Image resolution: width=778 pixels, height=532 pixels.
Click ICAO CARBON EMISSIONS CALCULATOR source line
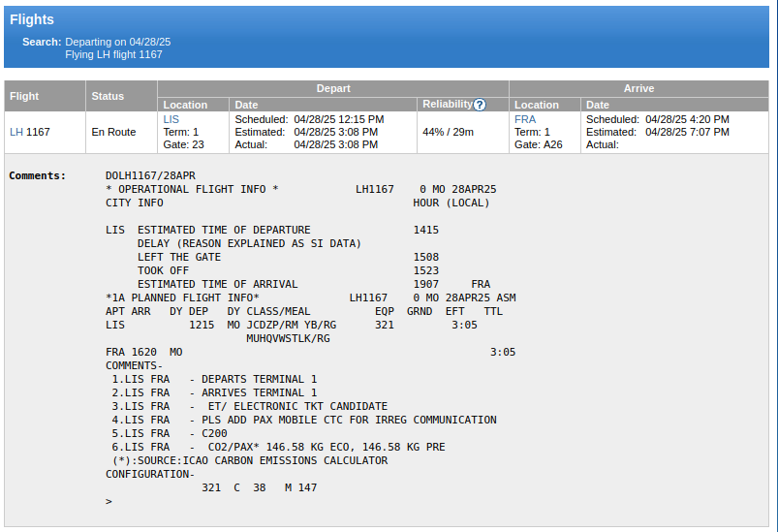tap(250, 460)
